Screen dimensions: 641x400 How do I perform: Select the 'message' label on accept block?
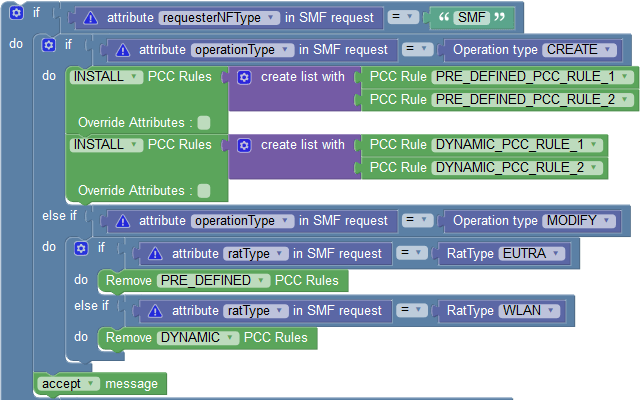[132, 384]
